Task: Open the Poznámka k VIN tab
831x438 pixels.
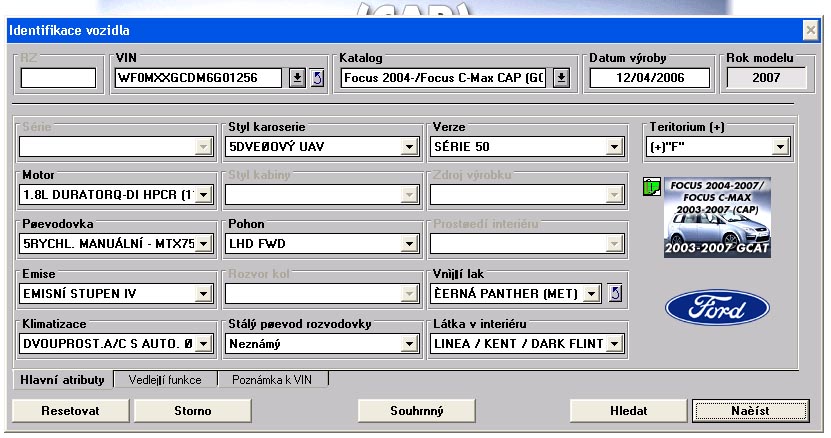Action: coord(274,380)
